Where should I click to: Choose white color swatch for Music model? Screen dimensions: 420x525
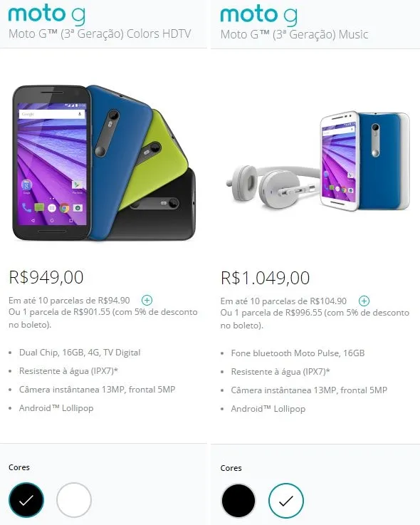[x=286, y=501]
